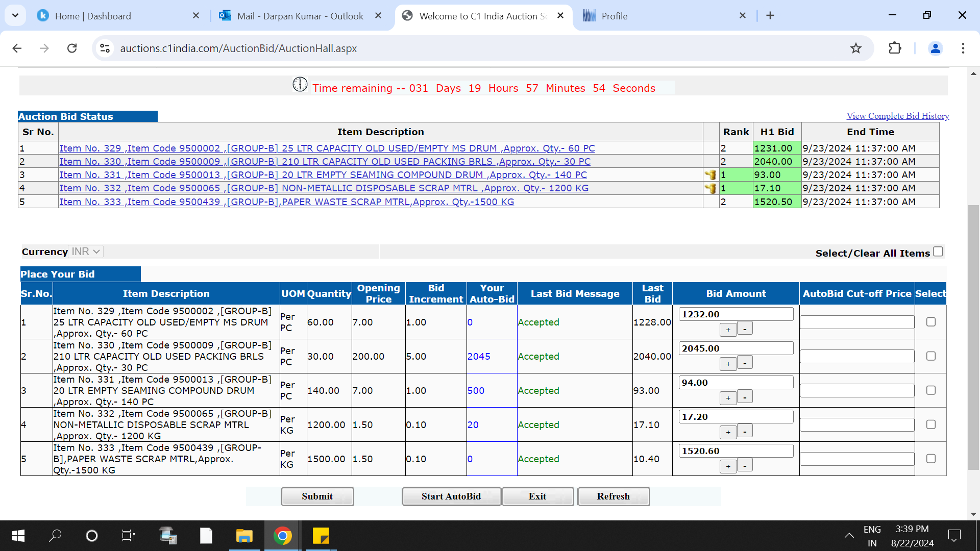This screenshot has width=980, height=551.
Task: Open File Explorer from taskbar
Action: click(244, 536)
